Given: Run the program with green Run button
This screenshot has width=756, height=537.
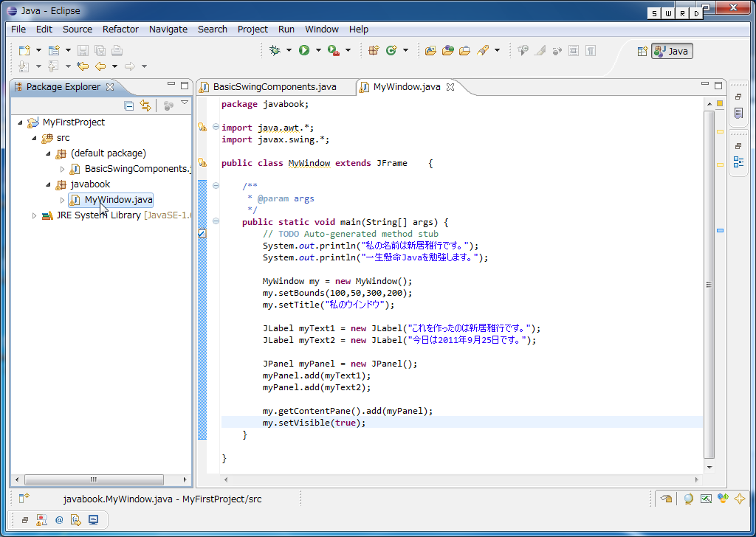Looking at the screenshot, I should [x=303, y=50].
